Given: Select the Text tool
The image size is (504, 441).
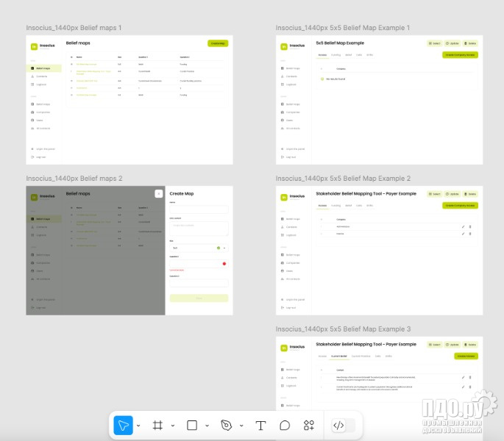Looking at the screenshot, I should (260, 425).
